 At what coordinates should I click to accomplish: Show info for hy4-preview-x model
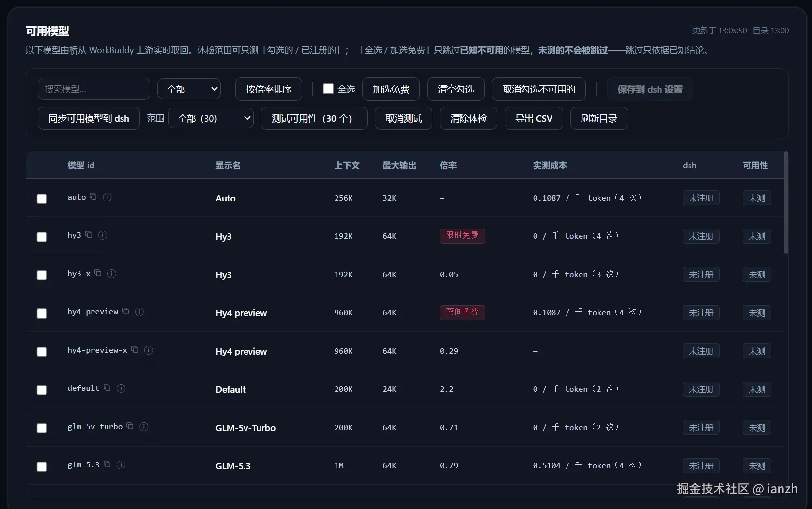[x=149, y=350]
